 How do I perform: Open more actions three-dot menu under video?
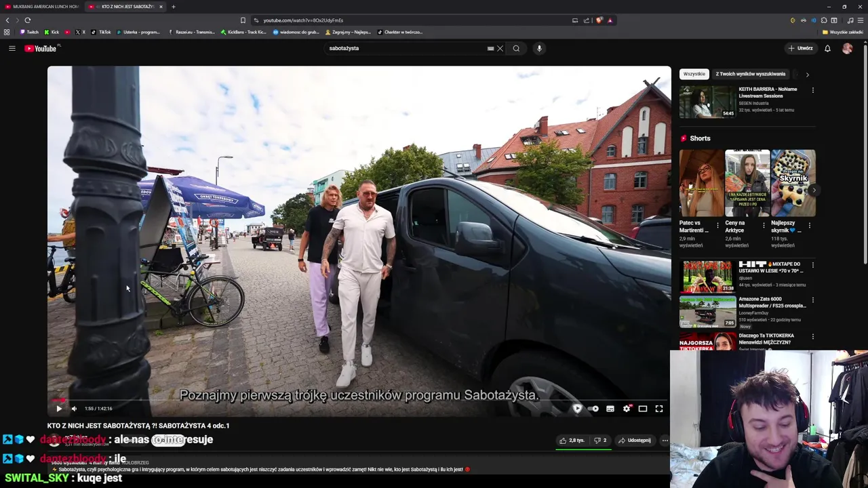coord(665,441)
